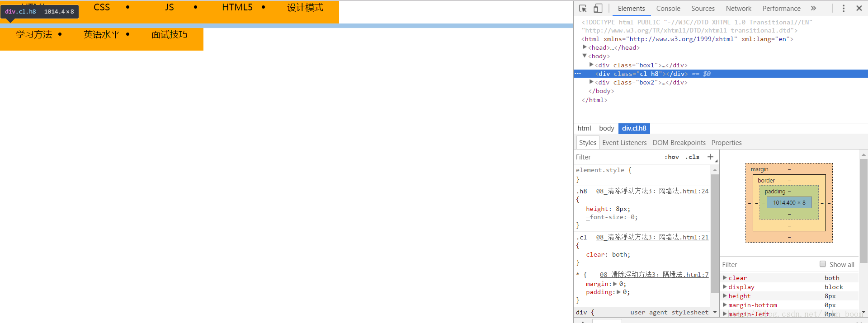Expand the computed clear property
The height and width of the screenshot is (323, 868).
(725, 278)
